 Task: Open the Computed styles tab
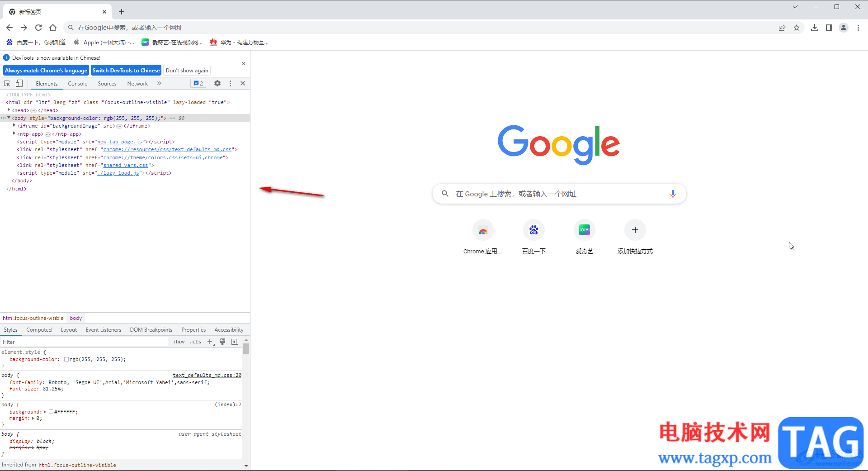click(39, 330)
